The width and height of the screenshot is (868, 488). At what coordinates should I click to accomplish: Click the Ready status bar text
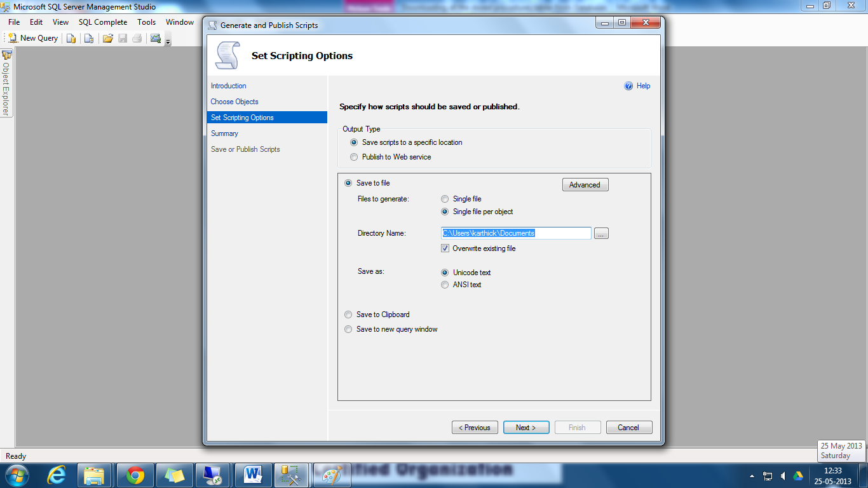coord(16,456)
